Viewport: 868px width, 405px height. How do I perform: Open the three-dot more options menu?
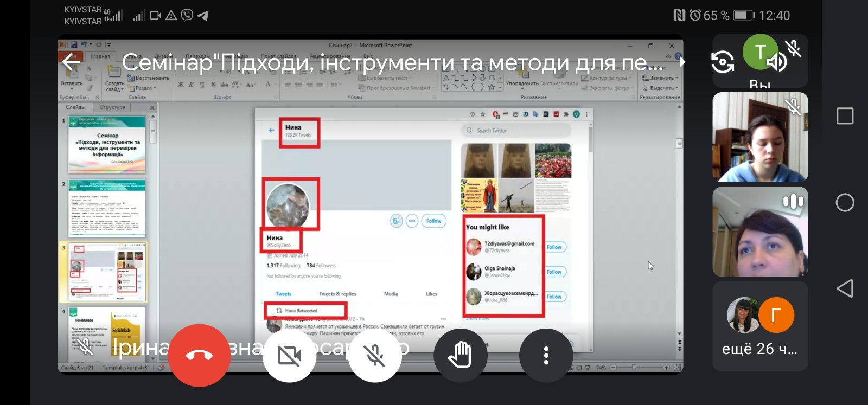[546, 356]
